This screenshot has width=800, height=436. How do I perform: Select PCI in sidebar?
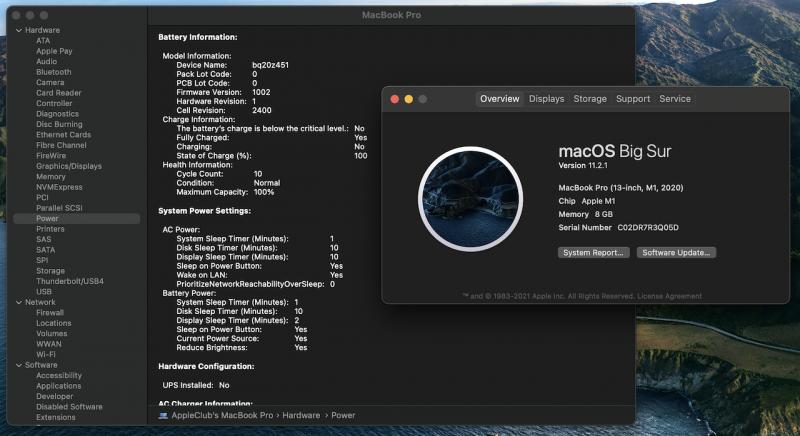[x=42, y=198]
